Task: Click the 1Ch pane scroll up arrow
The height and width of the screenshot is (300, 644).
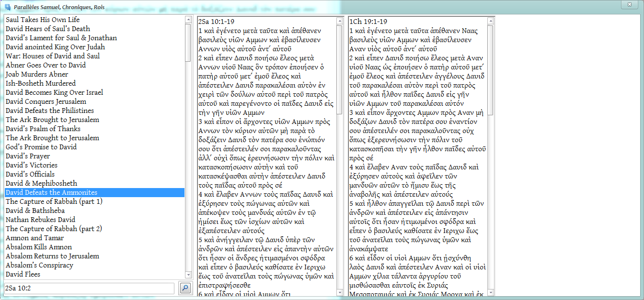Action: click(491, 21)
